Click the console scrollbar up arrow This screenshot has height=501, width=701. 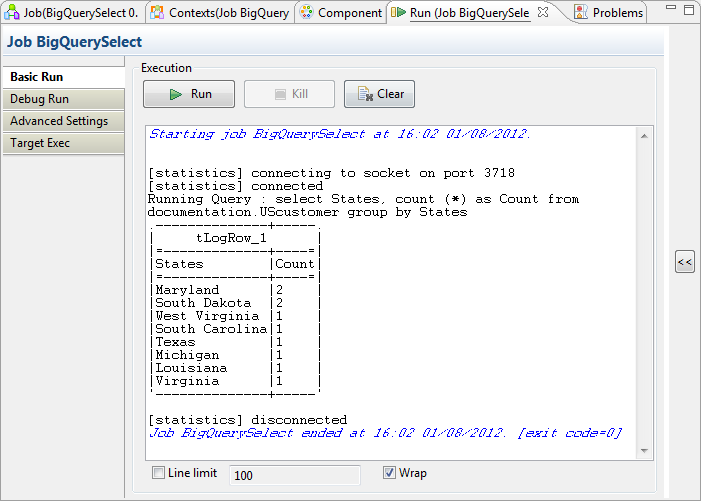coord(644,136)
